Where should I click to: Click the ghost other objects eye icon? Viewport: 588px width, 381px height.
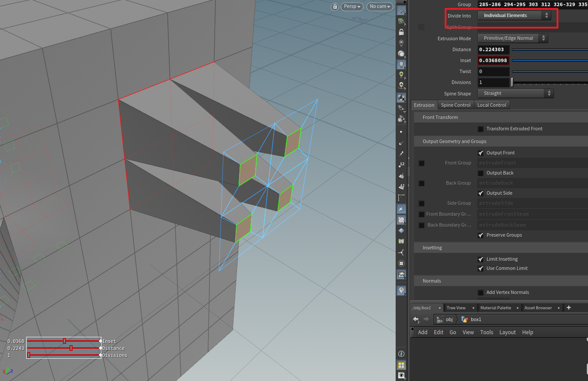(x=401, y=107)
